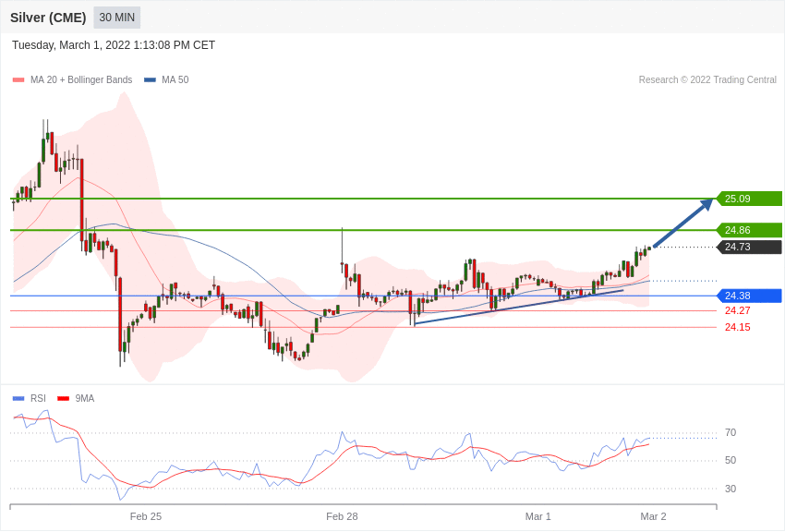Click the Research © 2022 Trading Central credit
Image resolution: width=785 pixels, height=532 pixels.
707,80
